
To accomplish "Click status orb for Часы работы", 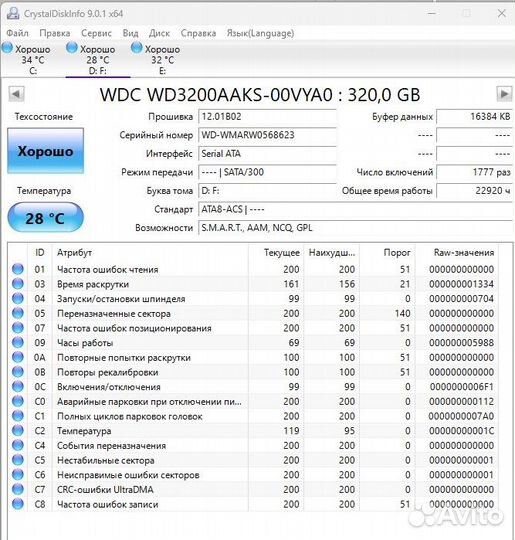I will [x=18, y=342].
